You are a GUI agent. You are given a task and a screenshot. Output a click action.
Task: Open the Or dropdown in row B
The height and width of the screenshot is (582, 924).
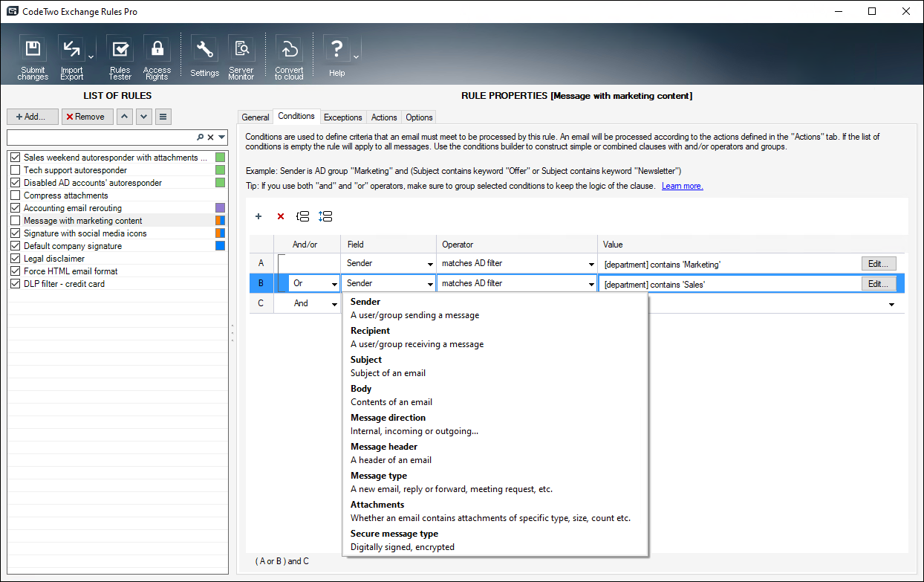(334, 284)
